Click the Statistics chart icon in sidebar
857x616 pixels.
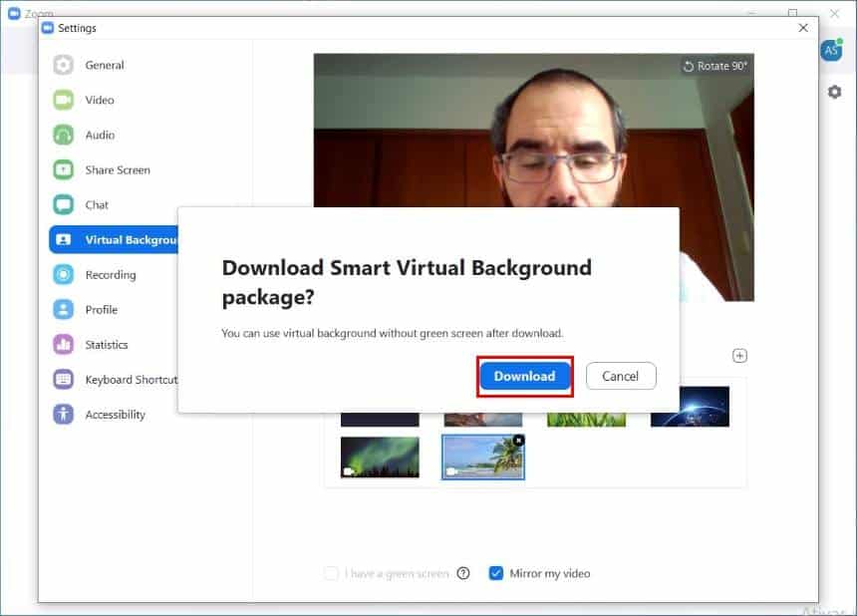[64, 344]
